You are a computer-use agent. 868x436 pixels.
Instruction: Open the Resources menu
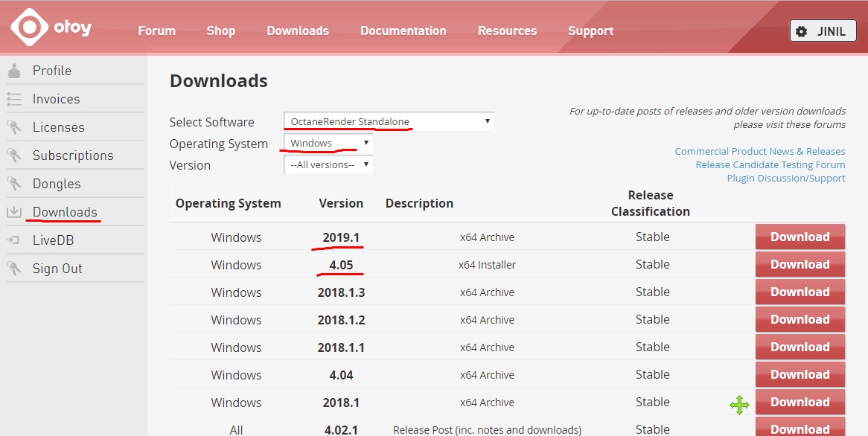(x=507, y=31)
